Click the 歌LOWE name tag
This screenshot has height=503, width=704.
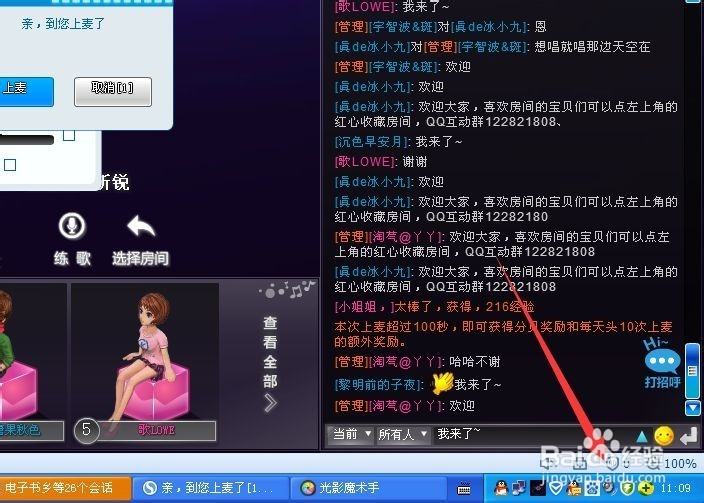point(156,430)
